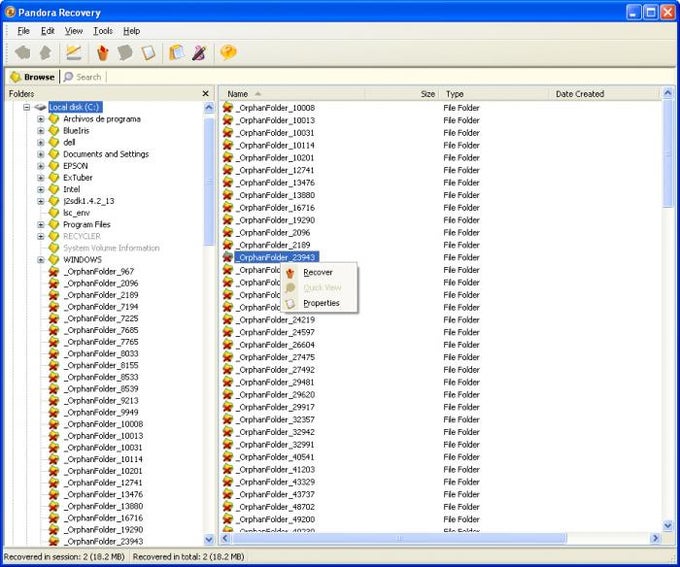Switch to the Browse tab
Screen dimensions: 680x567
33,77
